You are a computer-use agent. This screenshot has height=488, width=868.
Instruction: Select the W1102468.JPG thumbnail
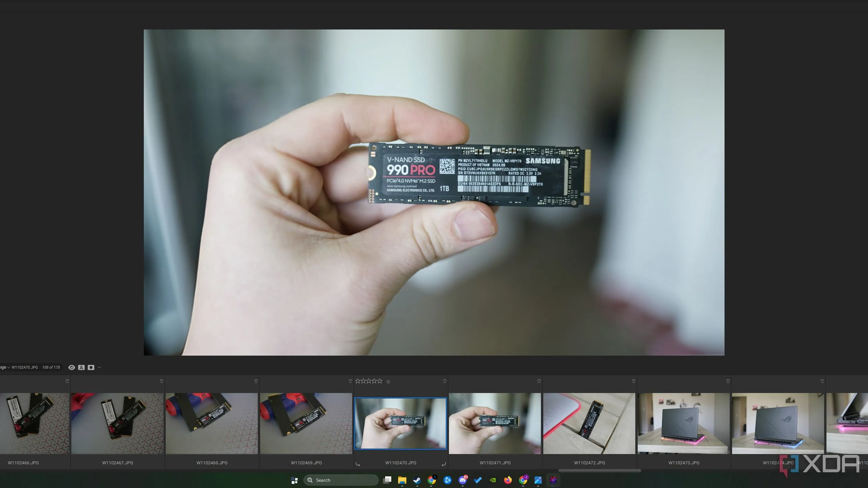(x=212, y=424)
